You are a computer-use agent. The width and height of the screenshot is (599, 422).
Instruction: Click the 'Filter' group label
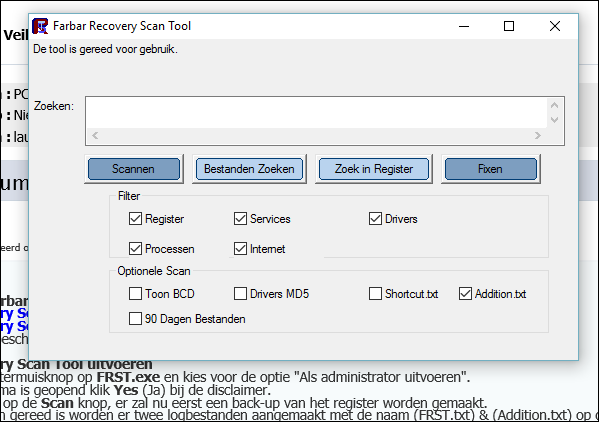pyautogui.click(x=129, y=196)
